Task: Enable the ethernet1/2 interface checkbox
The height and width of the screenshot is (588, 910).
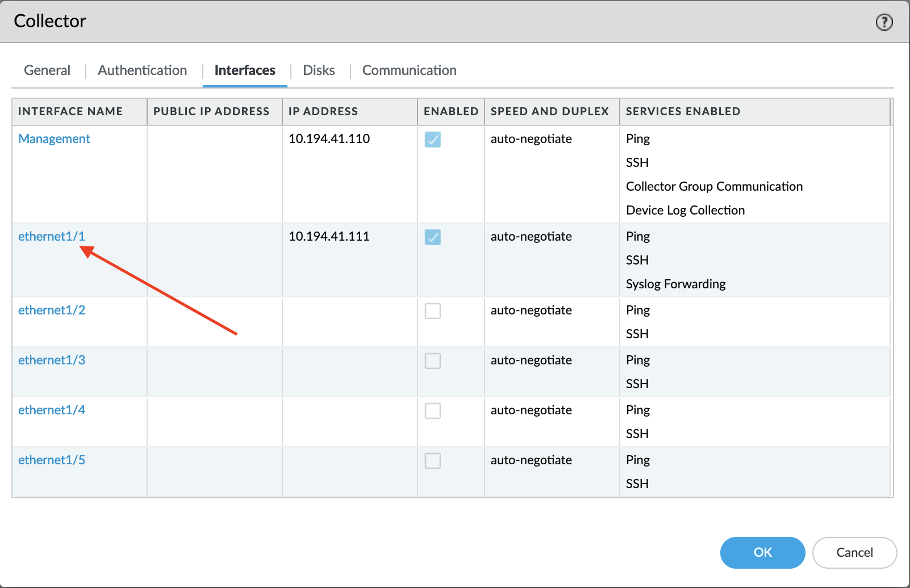Action: point(433,311)
